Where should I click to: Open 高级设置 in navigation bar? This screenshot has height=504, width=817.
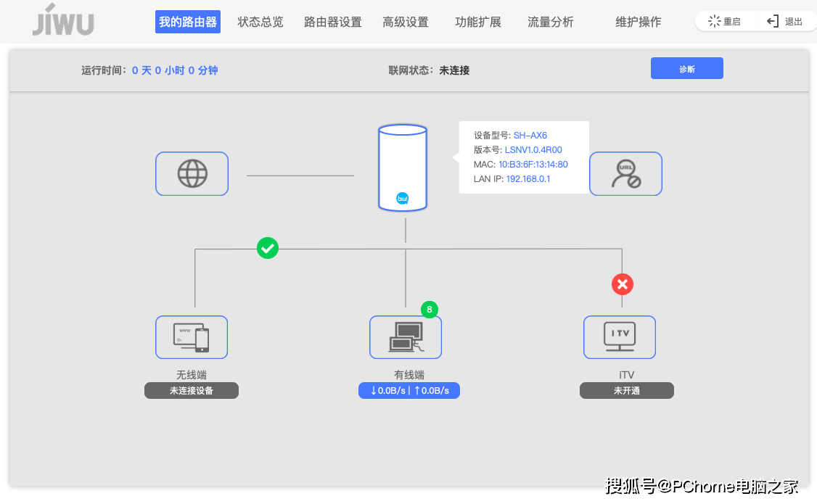(406, 22)
